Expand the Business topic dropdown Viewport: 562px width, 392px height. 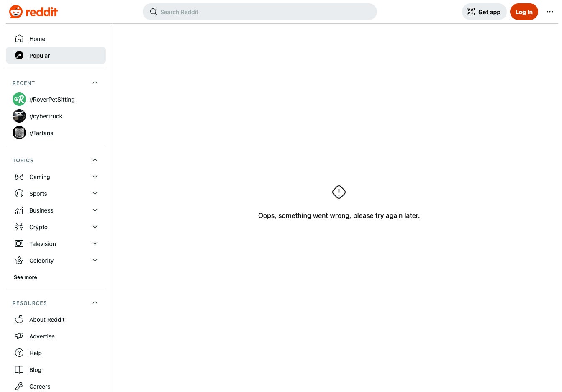(95, 210)
